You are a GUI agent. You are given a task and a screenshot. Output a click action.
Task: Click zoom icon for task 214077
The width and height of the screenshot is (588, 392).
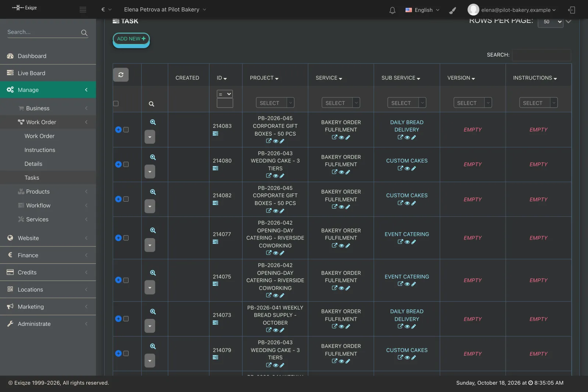click(x=153, y=230)
